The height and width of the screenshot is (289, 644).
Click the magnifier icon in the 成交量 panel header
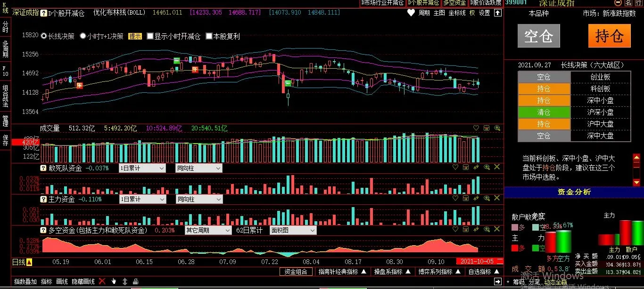[497, 128]
